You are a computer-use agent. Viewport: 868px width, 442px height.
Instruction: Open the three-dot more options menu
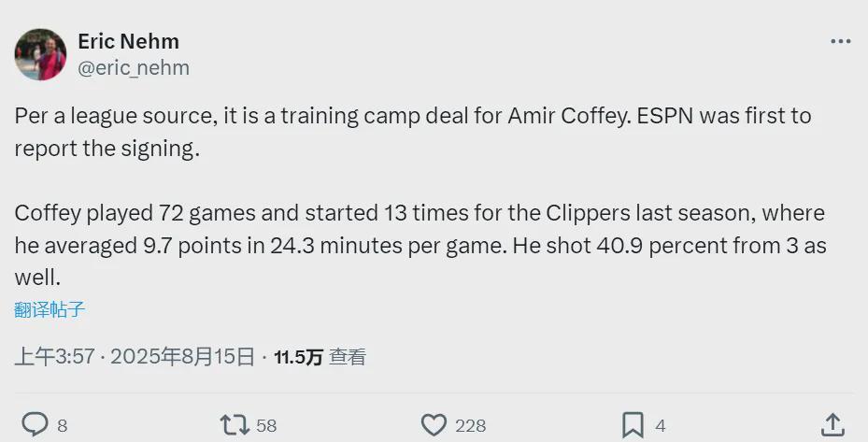point(840,42)
